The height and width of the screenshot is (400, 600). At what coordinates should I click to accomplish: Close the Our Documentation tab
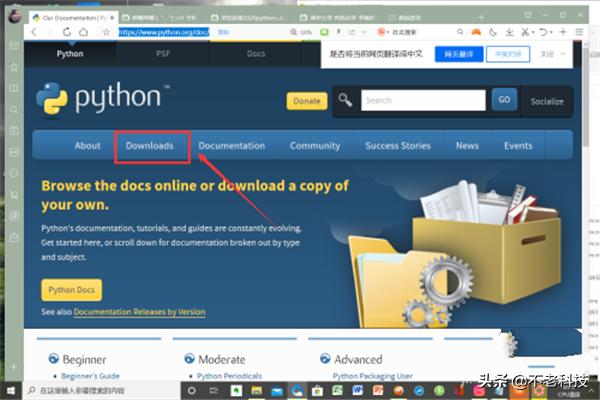pyautogui.click(x=112, y=18)
